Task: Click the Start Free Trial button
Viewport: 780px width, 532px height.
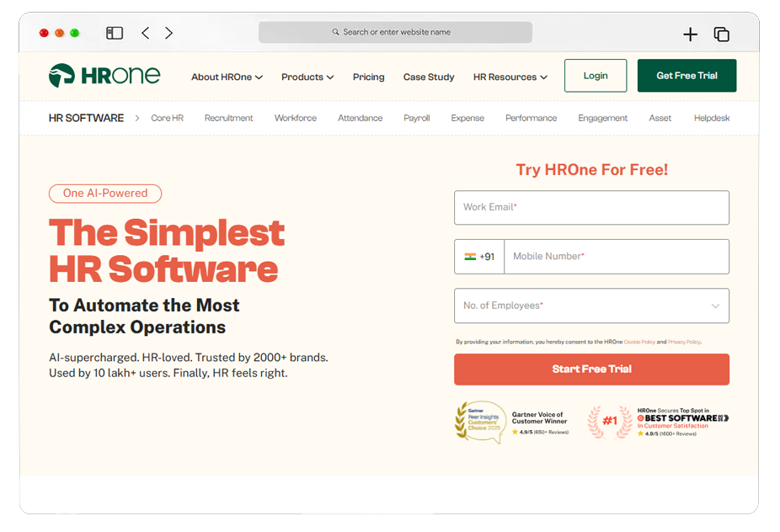Action: click(591, 369)
